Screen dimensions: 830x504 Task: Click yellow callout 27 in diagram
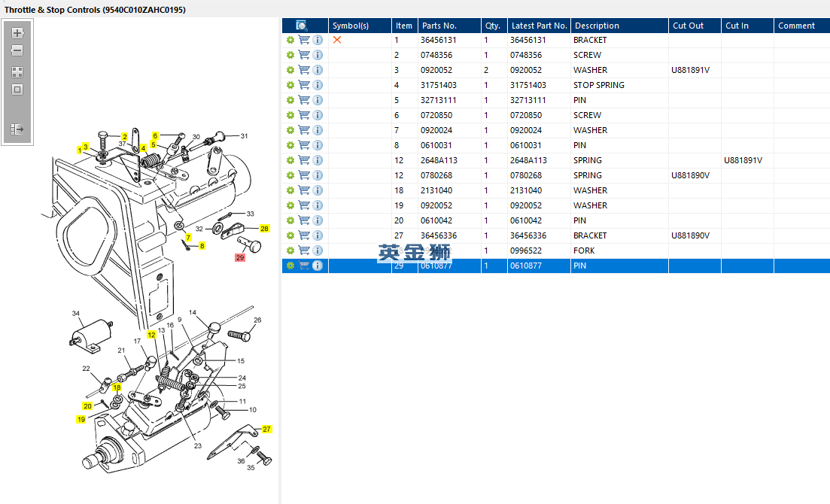pos(266,429)
